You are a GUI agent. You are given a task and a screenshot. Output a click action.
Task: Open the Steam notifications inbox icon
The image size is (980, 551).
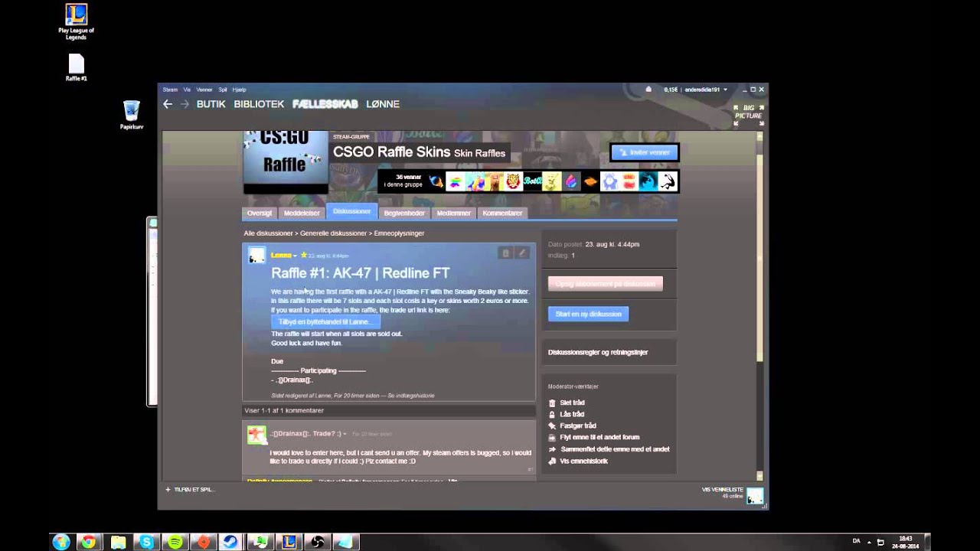click(x=648, y=90)
